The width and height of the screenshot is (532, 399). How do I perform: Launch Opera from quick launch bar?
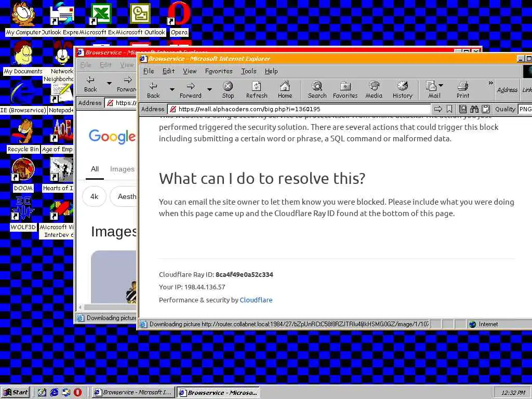[78, 393]
